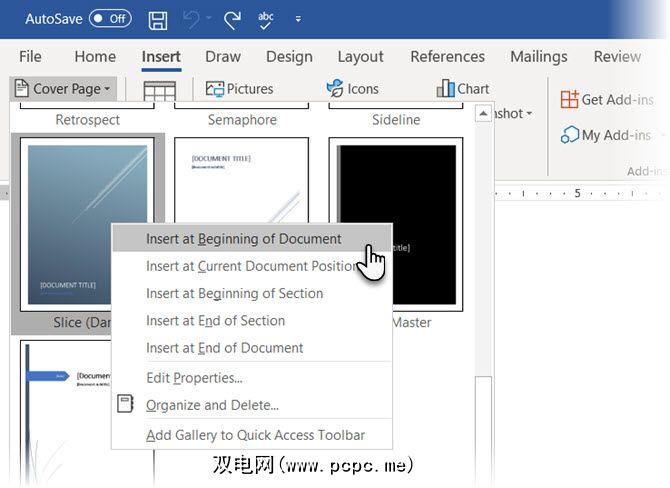Collapse the Cover Page dropdown button
The width and height of the screenshot is (670, 488).
coord(63,89)
